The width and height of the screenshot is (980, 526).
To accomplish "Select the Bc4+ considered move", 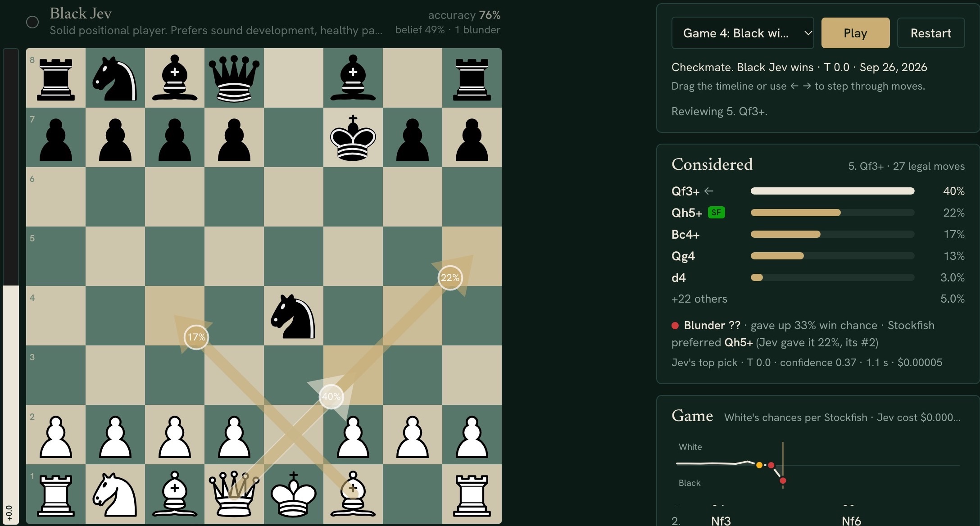I will click(x=818, y=234).
